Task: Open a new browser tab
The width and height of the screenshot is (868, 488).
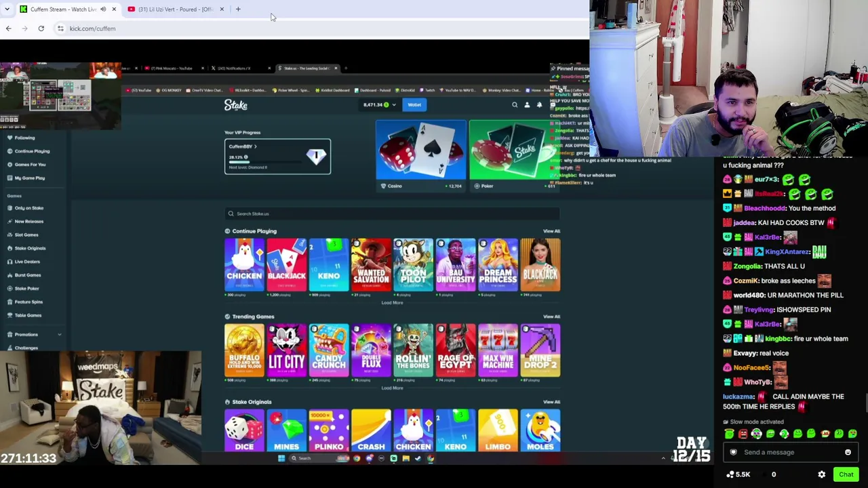Action: pos(238,9)
